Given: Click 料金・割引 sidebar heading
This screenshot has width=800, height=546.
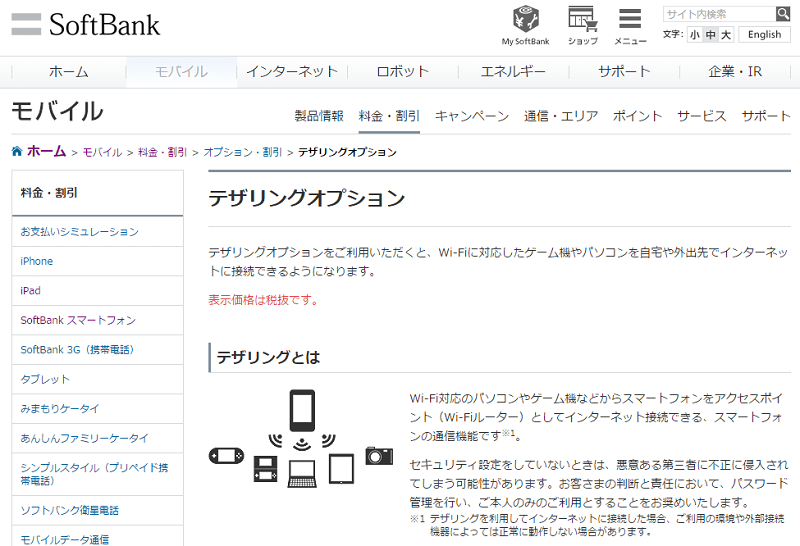Looking at the screenshot, I should 49,193.
